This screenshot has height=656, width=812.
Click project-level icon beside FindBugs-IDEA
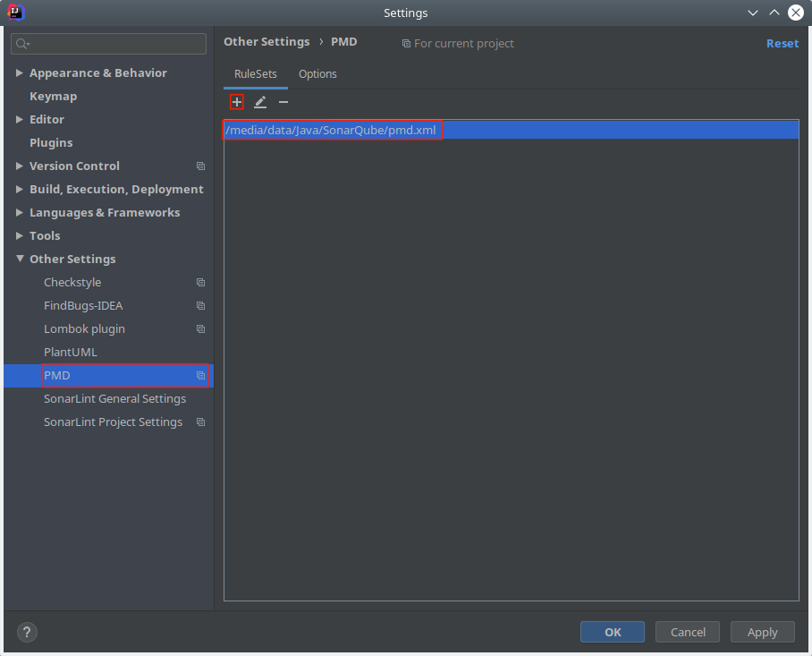pyautogui.click(x=200, y=306)
